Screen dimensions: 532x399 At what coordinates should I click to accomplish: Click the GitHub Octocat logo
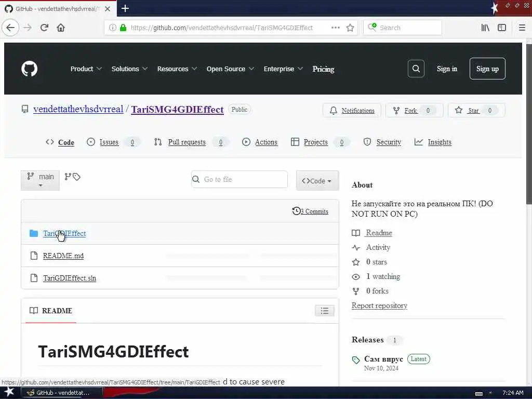[30, 69]
